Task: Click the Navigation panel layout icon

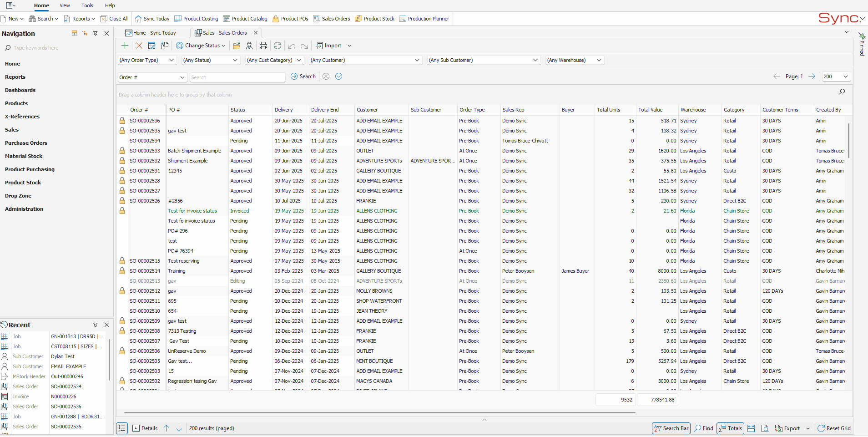Action: (75, 33)
